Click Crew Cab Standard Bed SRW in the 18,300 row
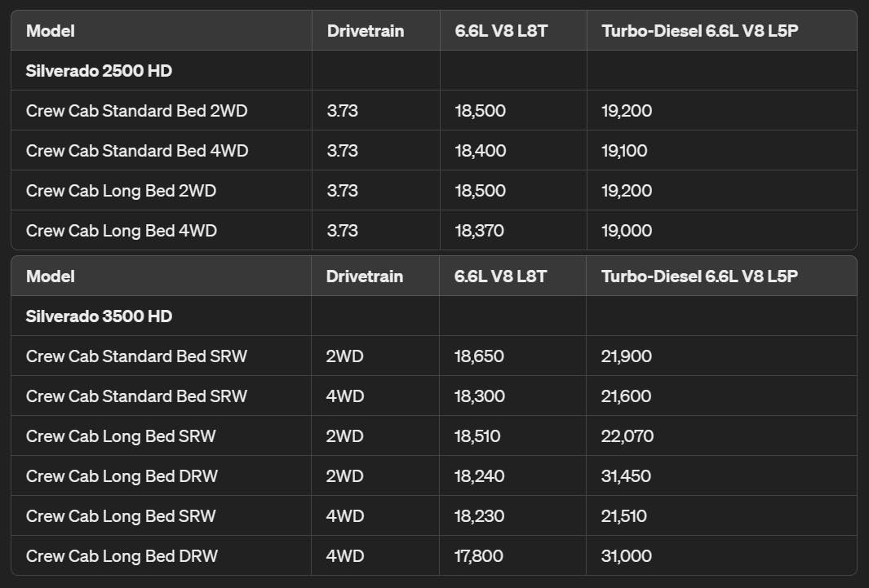Screen dimensions: 869x588 (x=136, y=396)
